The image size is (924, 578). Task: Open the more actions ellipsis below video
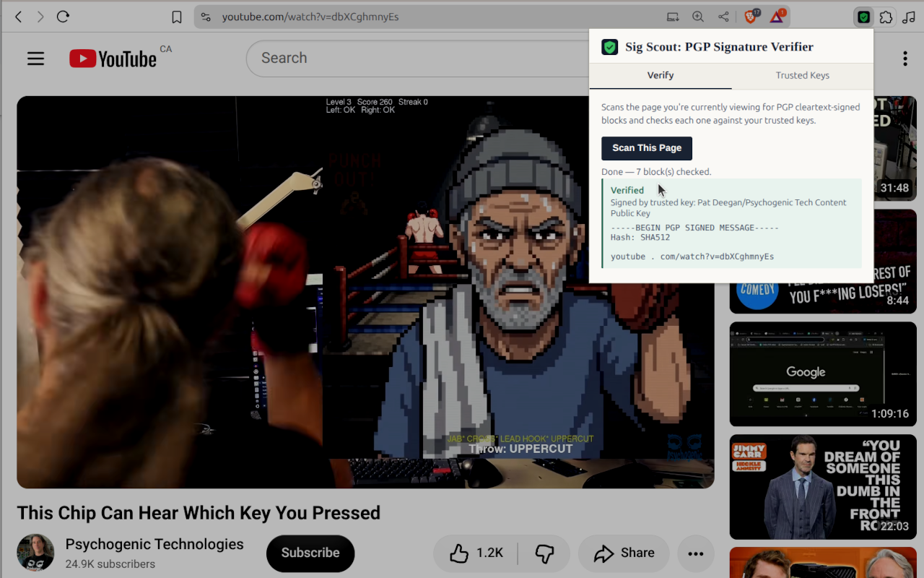(696, 553)
